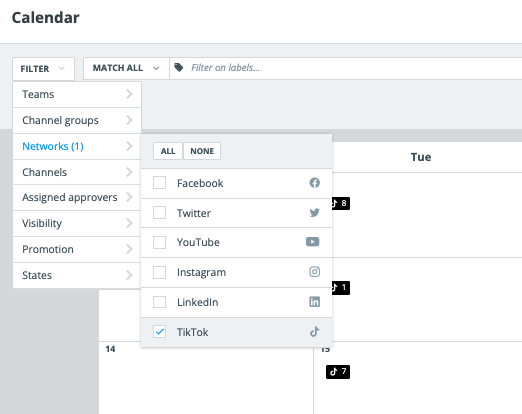Open the Teams filter menu item
This screenshot has height=414, width=522.
(x=77, y=94)
